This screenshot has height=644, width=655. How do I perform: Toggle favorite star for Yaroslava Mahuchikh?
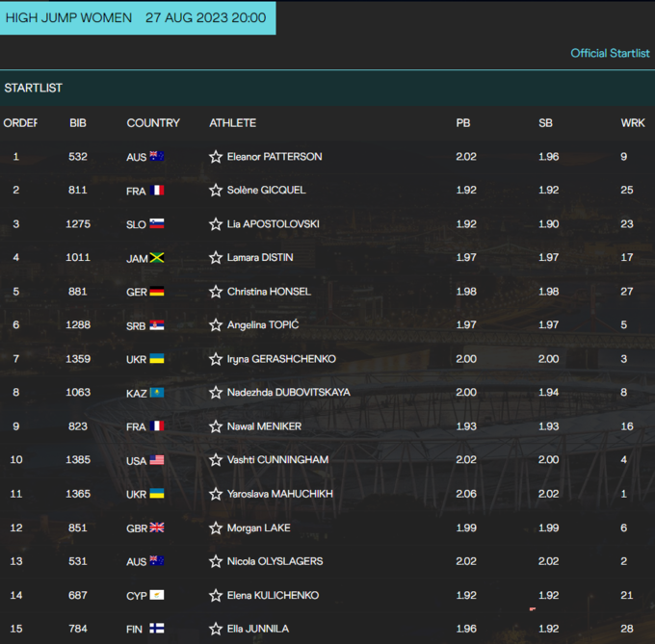216,494
